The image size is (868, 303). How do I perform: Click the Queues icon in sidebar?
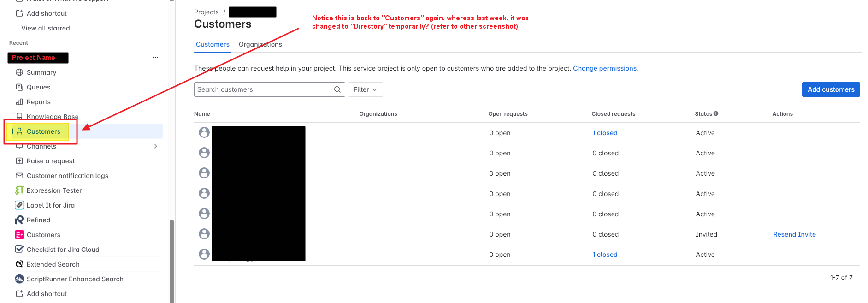19,87
